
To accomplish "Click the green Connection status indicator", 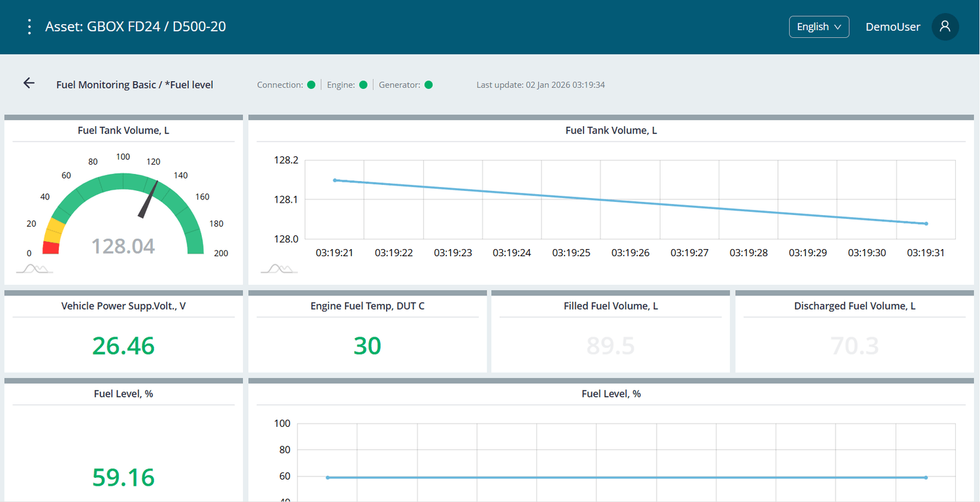I will [x=312, y=84].
